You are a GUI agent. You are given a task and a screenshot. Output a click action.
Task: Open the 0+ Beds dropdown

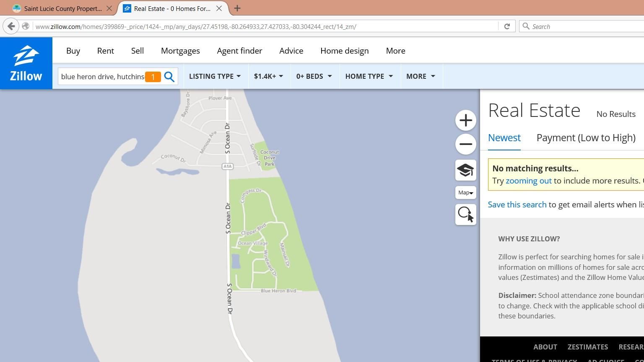(314, 76)
